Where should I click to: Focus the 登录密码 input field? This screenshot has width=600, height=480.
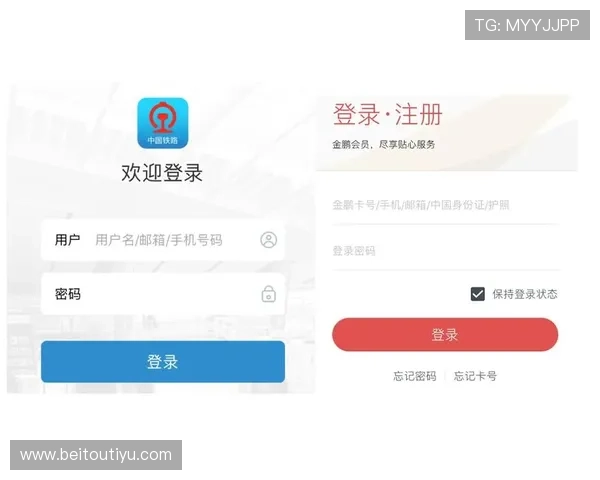pos(446,251)
